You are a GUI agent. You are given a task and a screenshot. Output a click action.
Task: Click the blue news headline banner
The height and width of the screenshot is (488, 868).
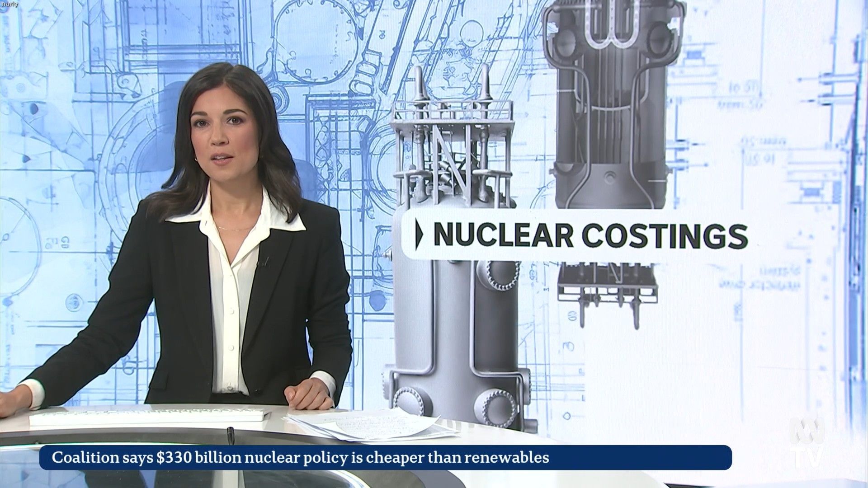pos(385,458)
